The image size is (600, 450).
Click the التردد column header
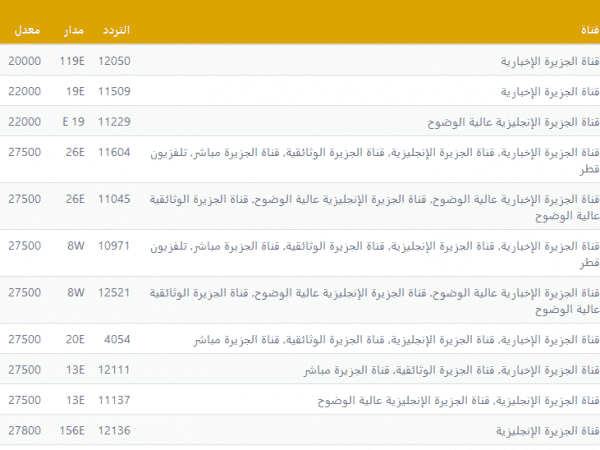click(x=116, y=30)
